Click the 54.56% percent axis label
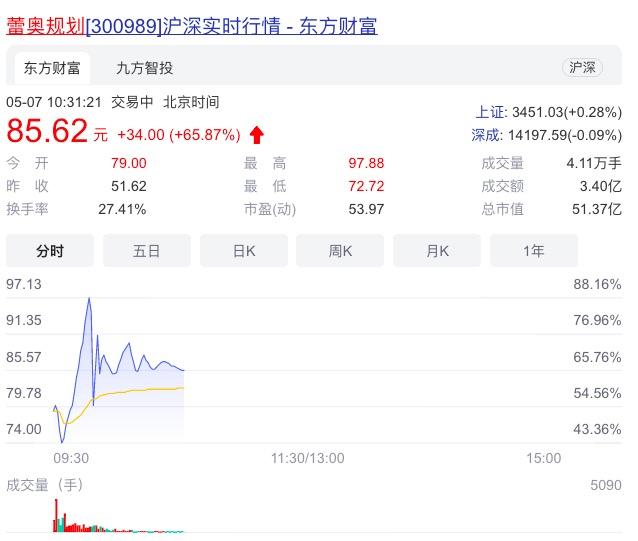 [x=597, y=393]
